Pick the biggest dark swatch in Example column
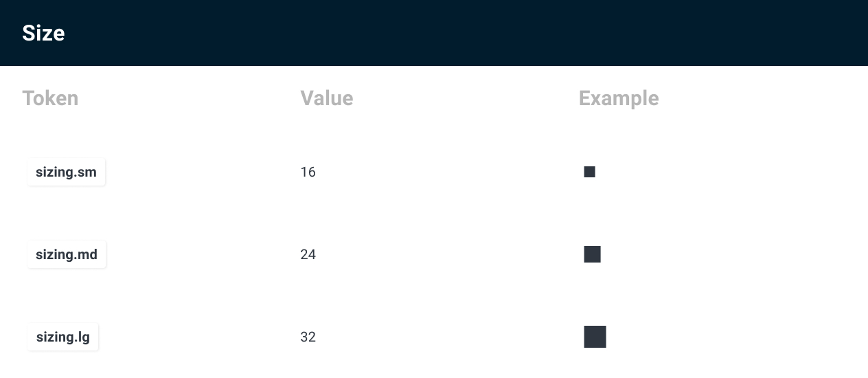The width and height of the screenshot is (868, 378). click(x=595, y=337)
